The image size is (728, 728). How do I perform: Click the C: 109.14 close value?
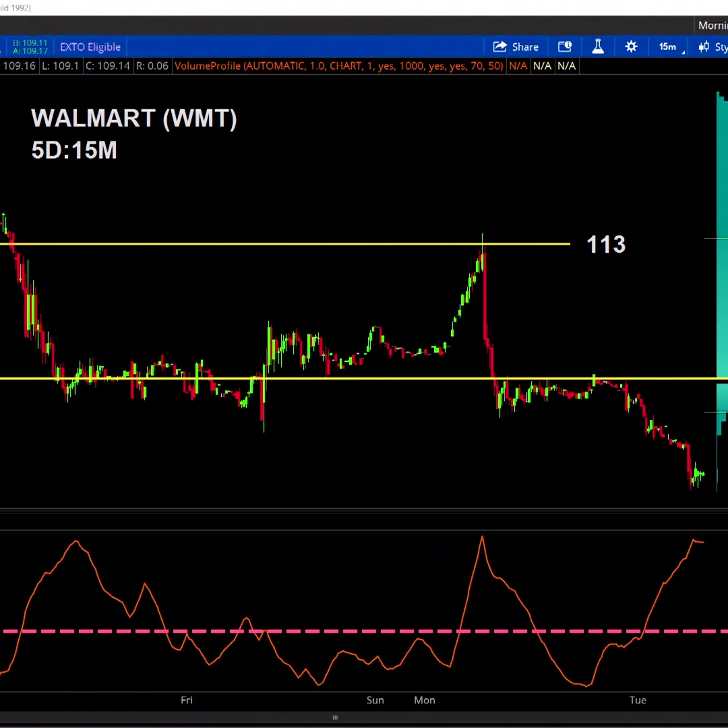click(108, 66)
